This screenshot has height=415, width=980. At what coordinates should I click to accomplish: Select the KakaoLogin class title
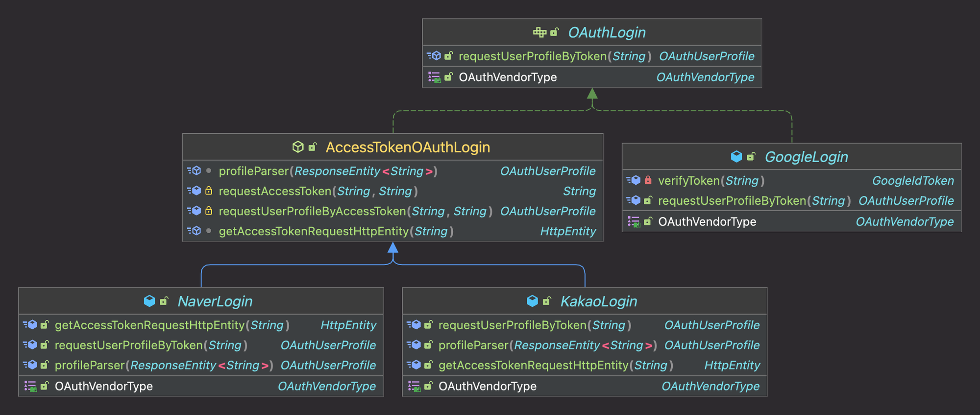pyautogui.click(x=599, y=301)
